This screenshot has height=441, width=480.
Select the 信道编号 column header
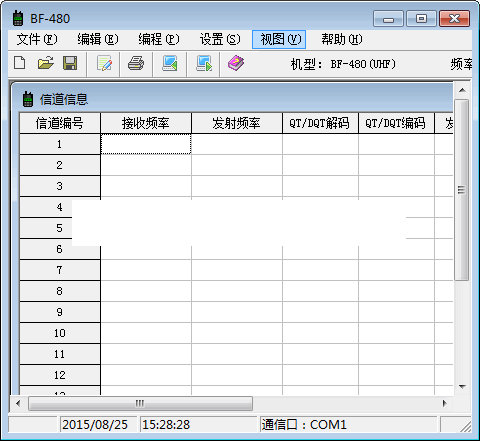coord(60,123)
